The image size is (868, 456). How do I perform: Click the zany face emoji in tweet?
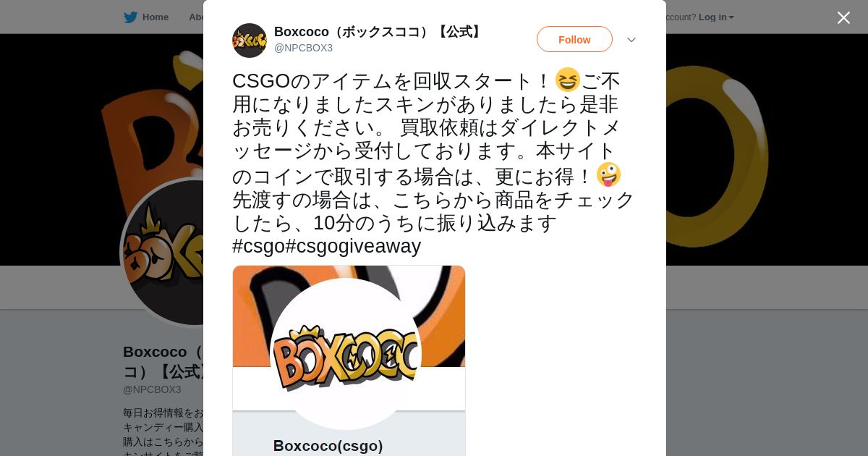[x=608, y=174]
